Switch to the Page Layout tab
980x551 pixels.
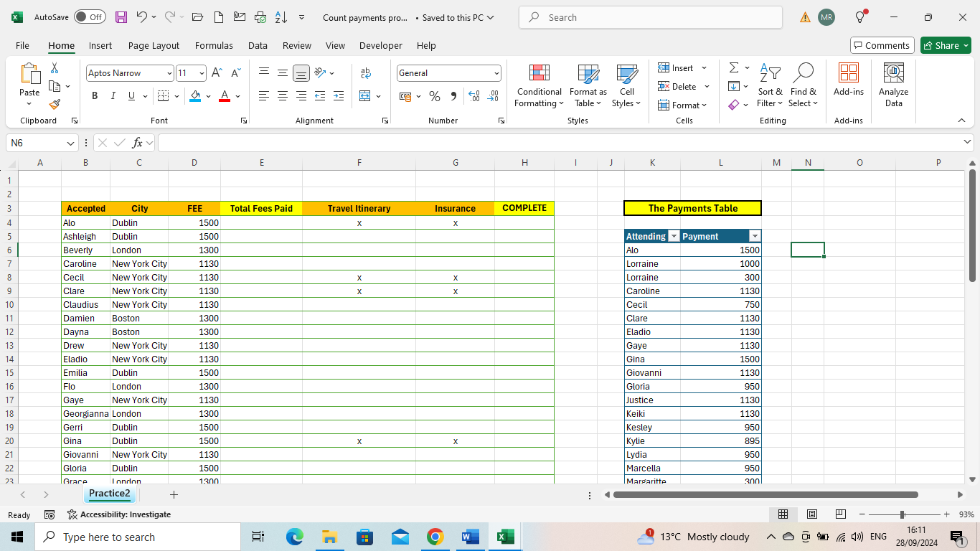(x=154, y=45)
